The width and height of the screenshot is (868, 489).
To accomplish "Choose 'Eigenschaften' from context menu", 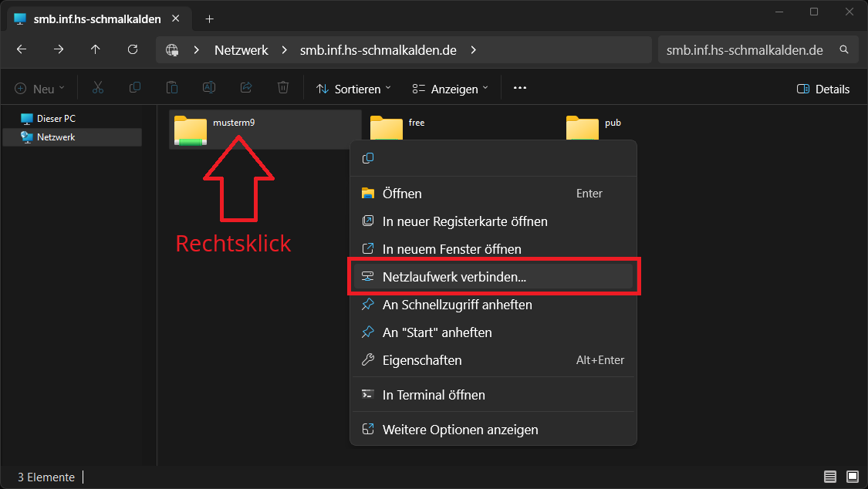I will pyautogui.click(x=422, y=360).
